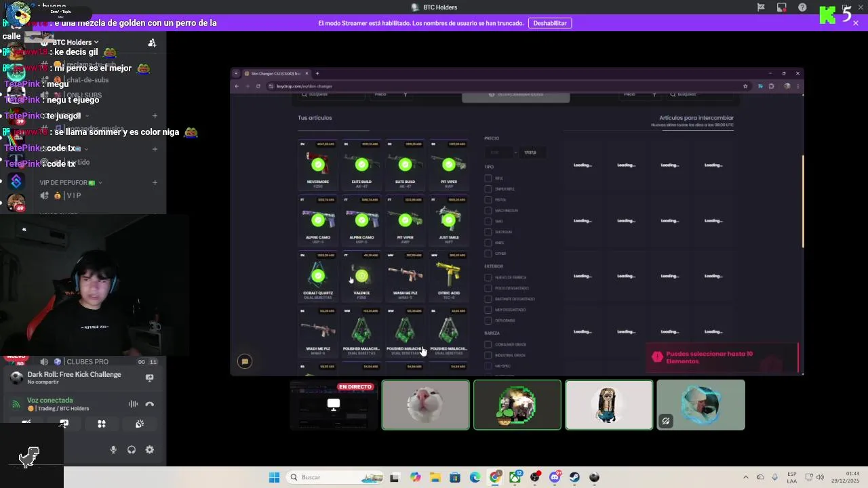The image size is (868, 488).
Task: Open Discord activities launcher icon
Action: point(102,424)
